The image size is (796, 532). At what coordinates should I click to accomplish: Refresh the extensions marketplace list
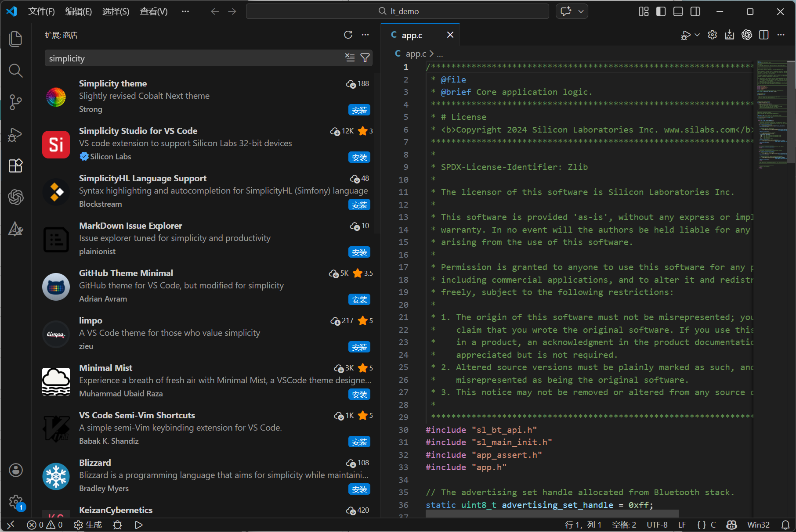348,35
